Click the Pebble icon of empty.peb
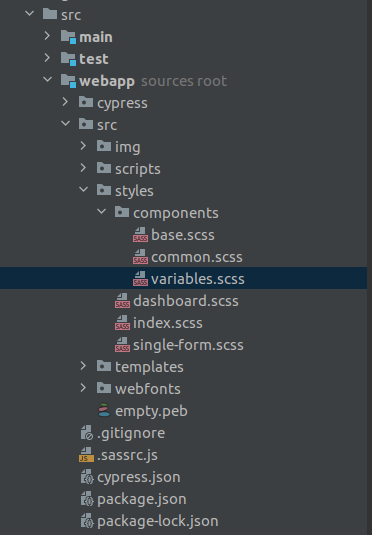This screenshot has width=372, height=535. [x=104, y=410]
